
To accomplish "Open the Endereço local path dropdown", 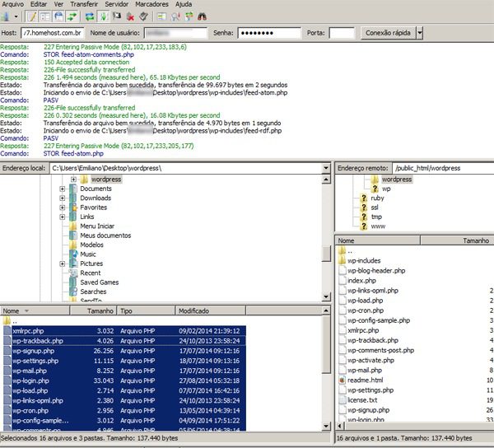I will 326,168.
